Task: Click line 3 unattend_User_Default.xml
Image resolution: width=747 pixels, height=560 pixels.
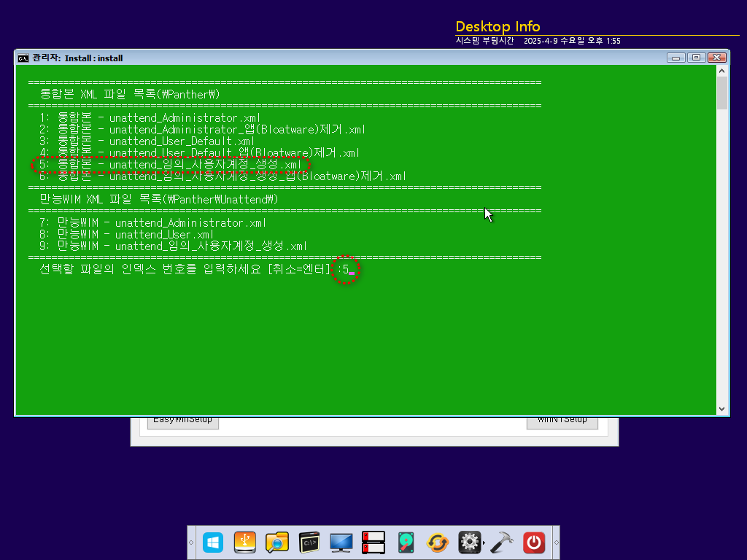Action: pos(147,141)
